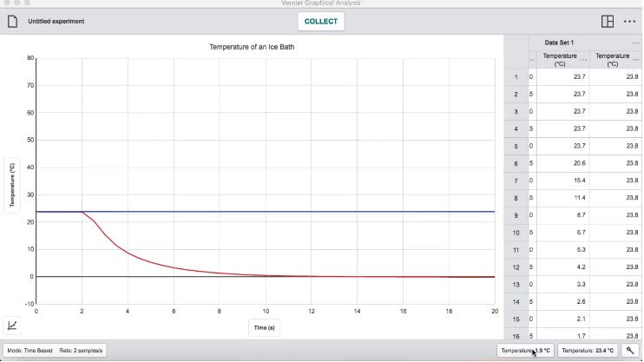Viewport: 644px width, 362px height.
Task: Select the cell with value 20.6
Action: tap(563, 163)
